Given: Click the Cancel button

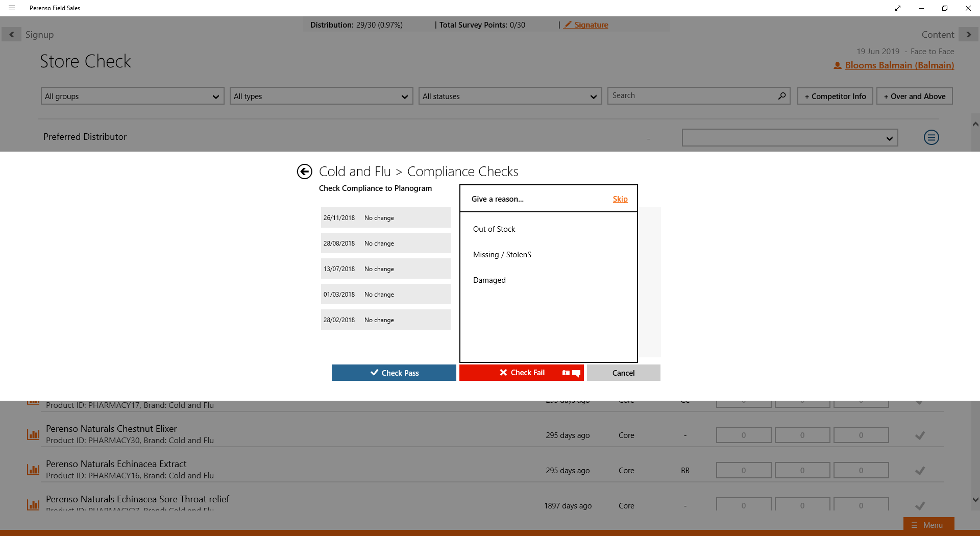Looking at the screenshot, I should [624, 373].
